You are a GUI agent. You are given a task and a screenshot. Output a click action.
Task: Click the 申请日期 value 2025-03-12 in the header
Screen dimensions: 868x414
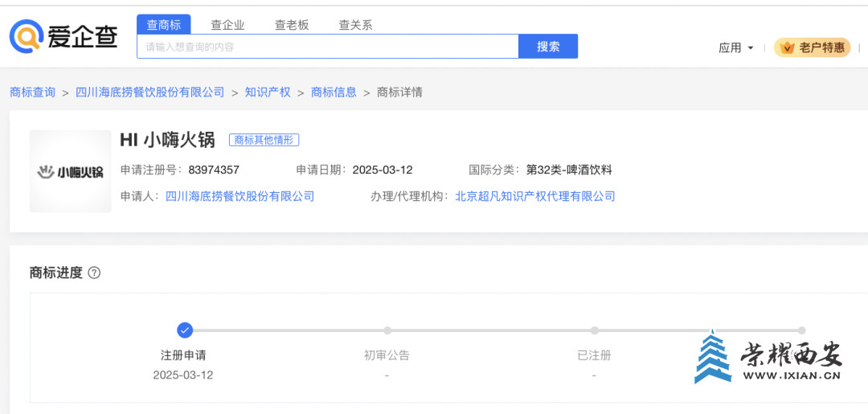[x=383, y=170]
